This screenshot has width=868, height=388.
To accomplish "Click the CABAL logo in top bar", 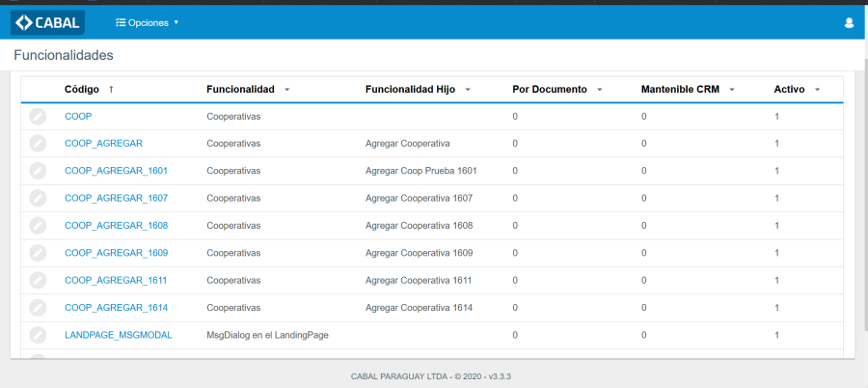I will (x=47, y=22).
